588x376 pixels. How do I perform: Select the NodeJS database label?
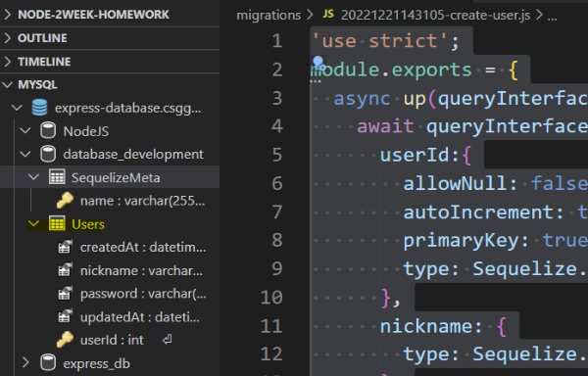86,131
